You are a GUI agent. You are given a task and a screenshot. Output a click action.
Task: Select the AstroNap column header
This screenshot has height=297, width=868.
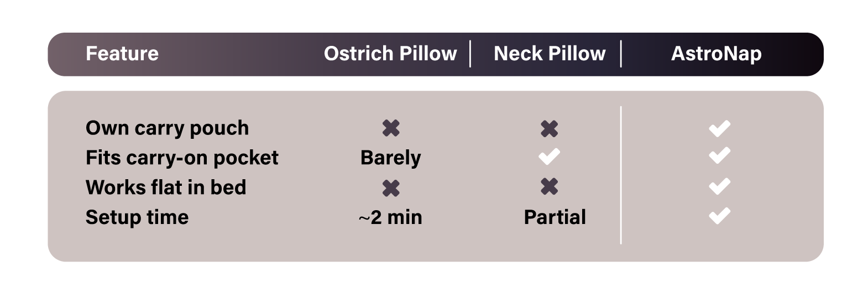click(717, 54)
